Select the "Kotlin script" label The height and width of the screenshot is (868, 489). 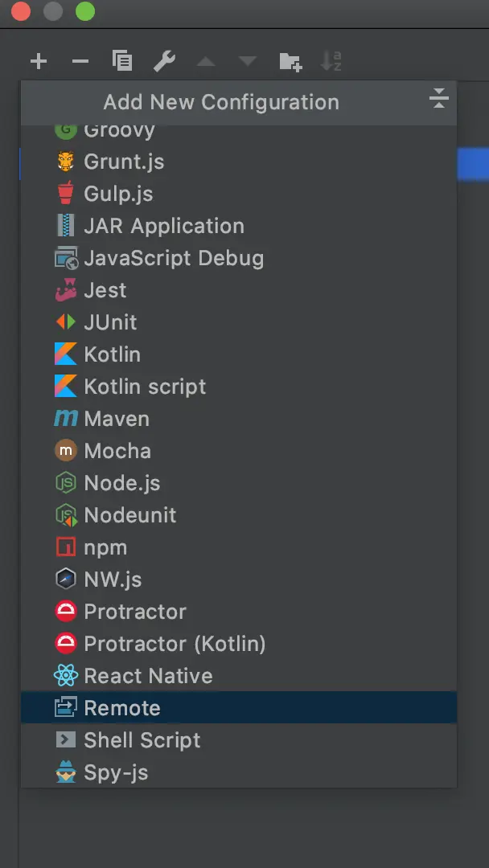point(145,387)
